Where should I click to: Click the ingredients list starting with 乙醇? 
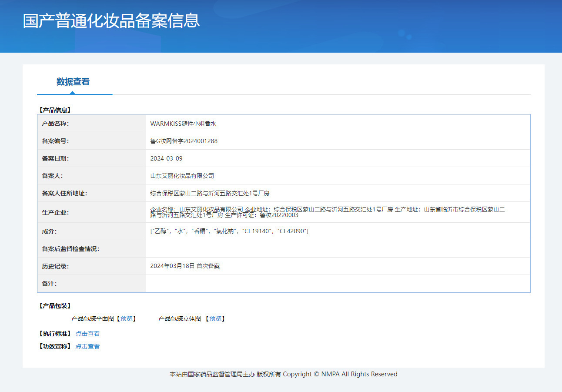[229, 231]
